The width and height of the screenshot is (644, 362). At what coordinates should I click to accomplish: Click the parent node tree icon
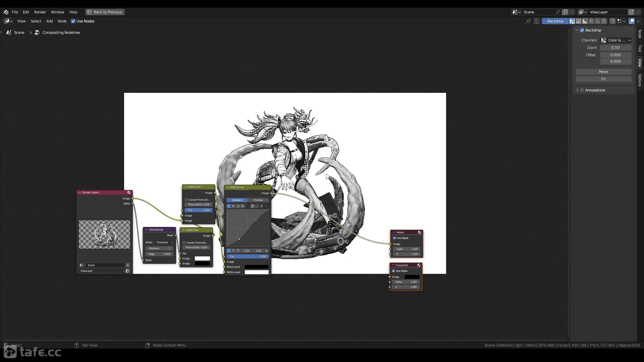pyautogui.click(x=537, y=21)
